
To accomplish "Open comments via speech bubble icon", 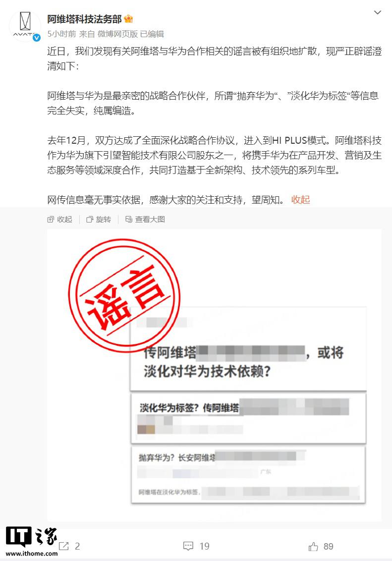I will pos(188,546).
